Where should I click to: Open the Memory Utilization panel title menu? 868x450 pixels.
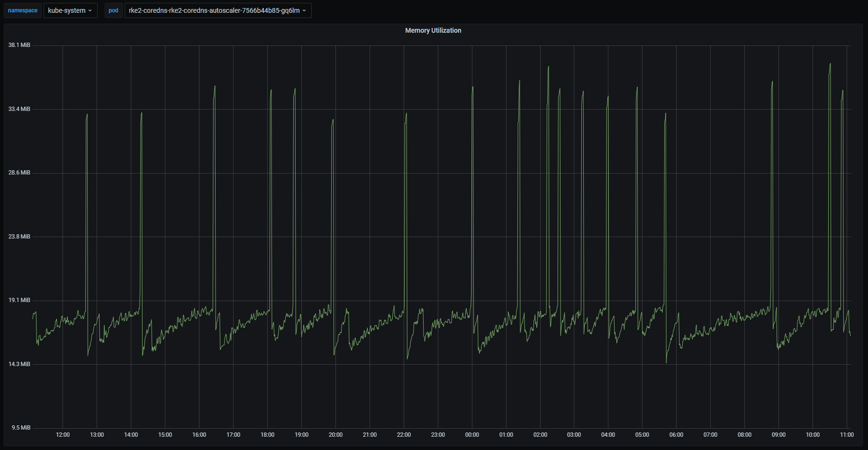point(432,30)
